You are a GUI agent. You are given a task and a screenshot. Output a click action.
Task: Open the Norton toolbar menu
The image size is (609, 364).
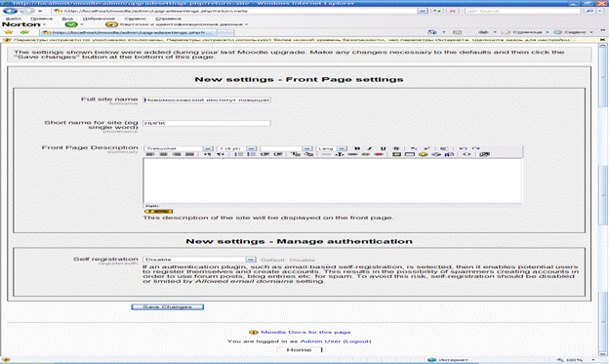point(24,24)
